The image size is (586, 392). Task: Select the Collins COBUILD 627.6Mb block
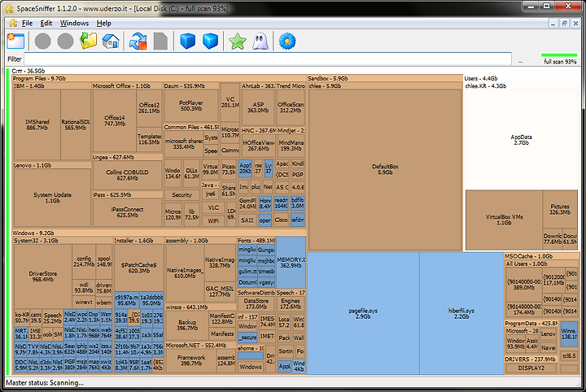coord(127,175)
